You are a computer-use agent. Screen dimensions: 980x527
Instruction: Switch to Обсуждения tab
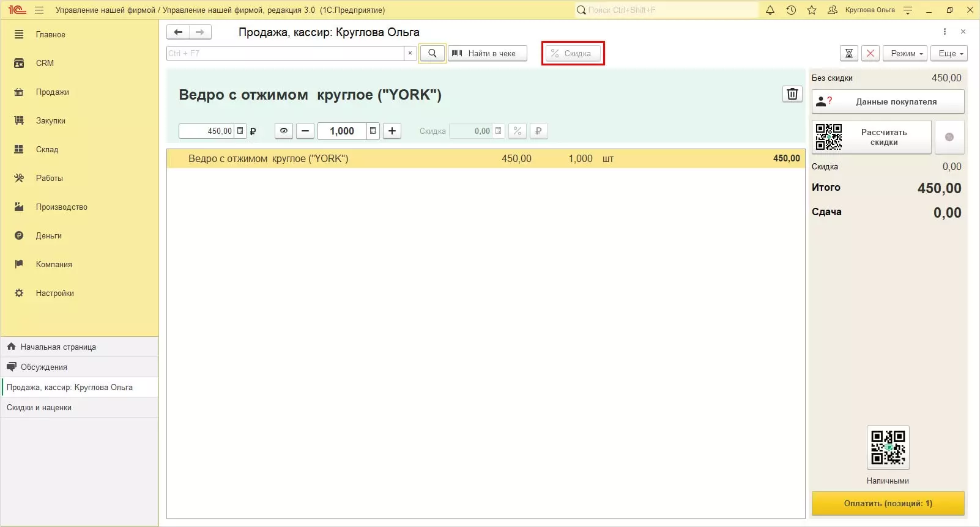tap(80, 367)
